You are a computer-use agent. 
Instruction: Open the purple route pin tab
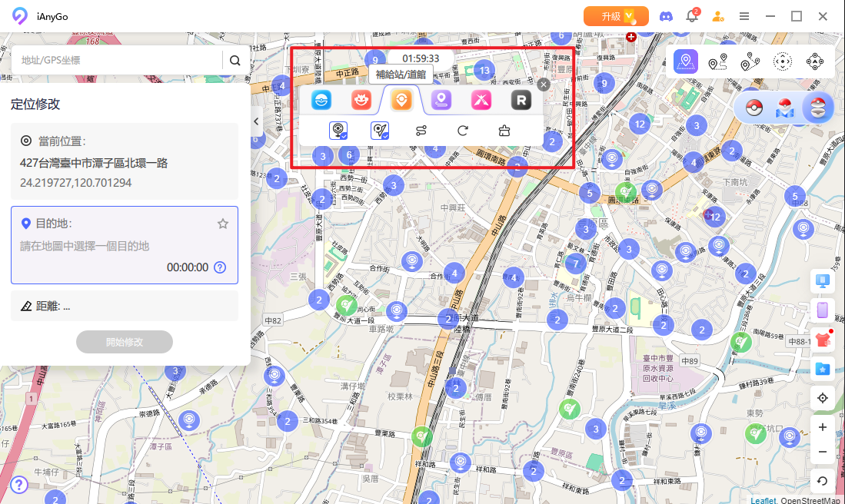click(x=441, y=100)
